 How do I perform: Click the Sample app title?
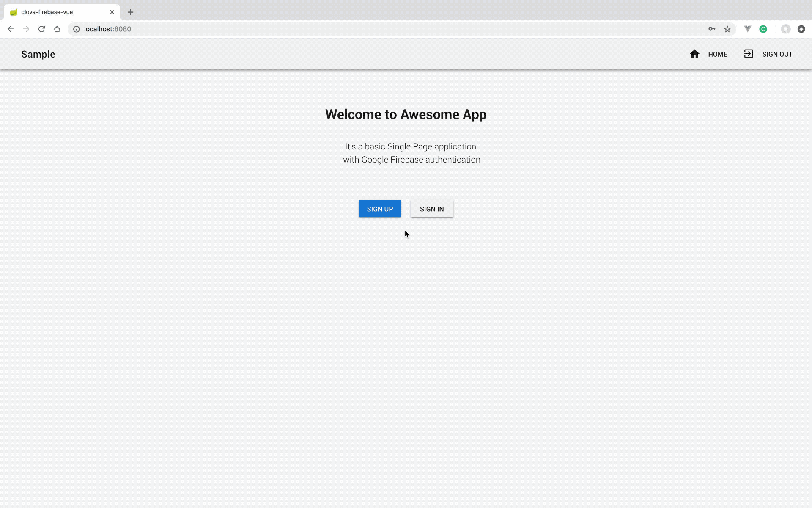coord(38,54)
